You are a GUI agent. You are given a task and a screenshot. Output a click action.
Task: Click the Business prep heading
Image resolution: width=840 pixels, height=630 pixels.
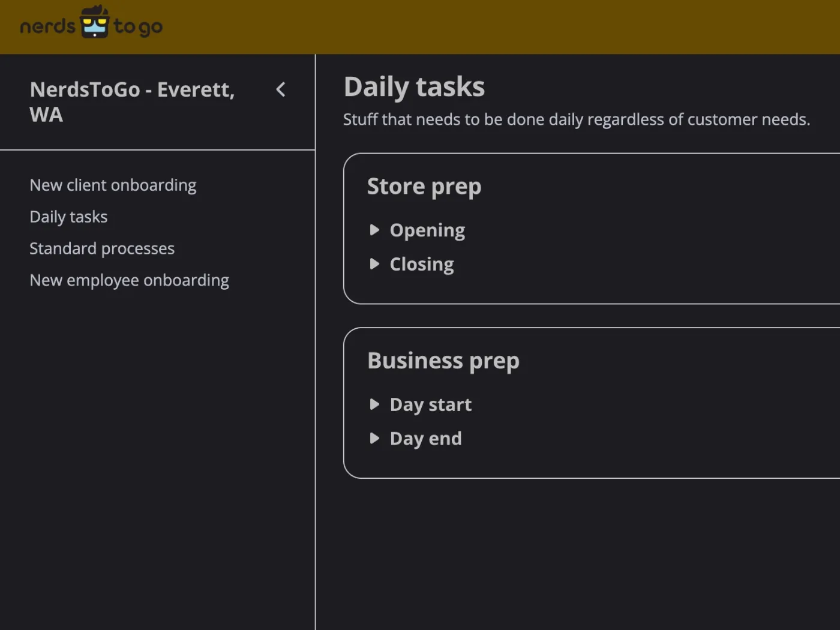[x=443, y=361]
